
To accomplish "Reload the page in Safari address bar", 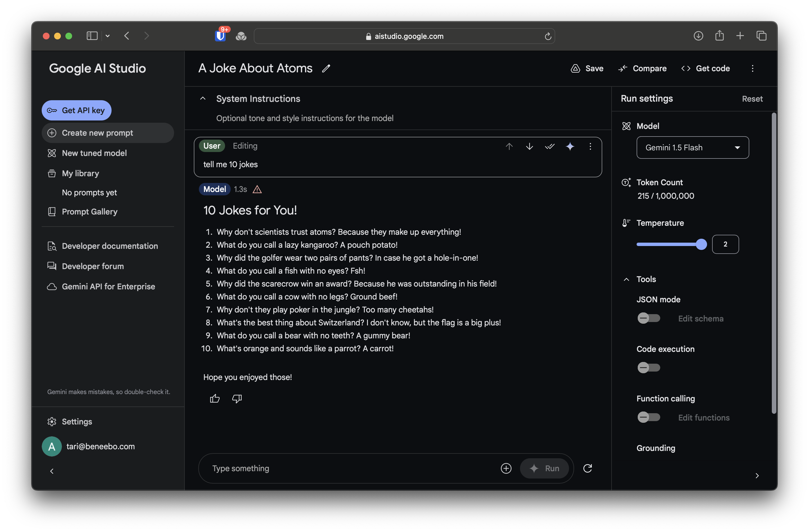I will point(548,36).
